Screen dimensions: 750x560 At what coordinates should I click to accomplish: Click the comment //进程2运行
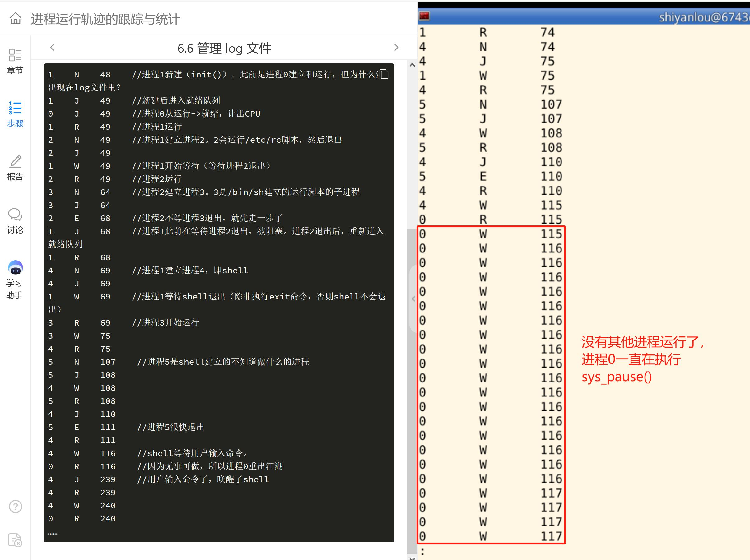pos(157,179)
